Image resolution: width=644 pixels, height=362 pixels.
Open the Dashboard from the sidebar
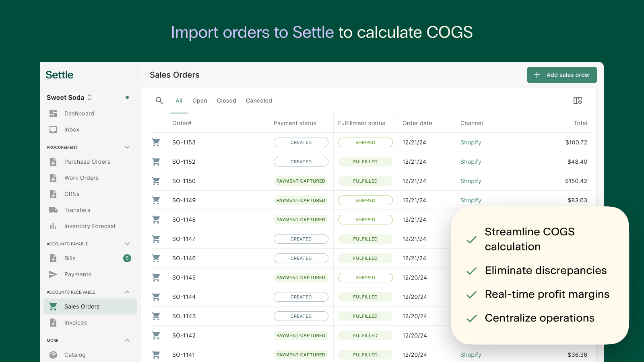[x=53, y=113]
